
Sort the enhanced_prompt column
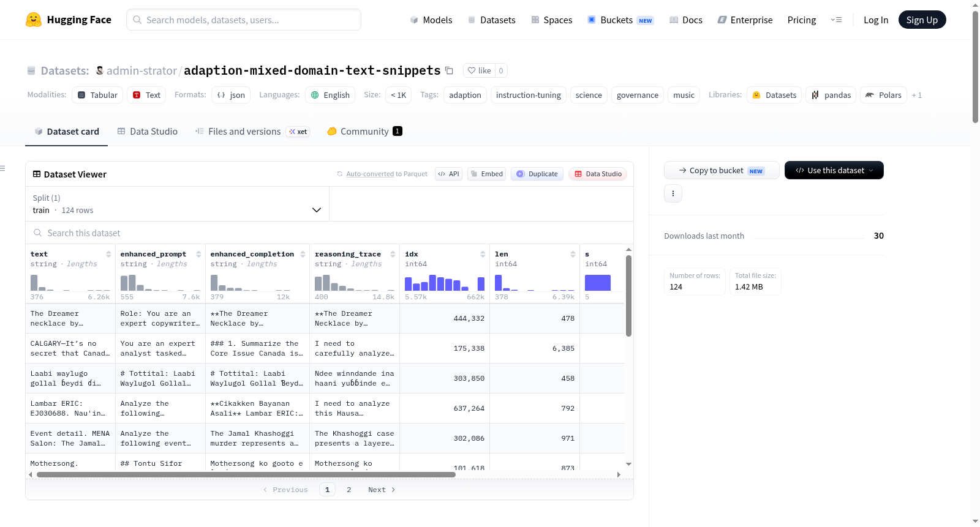tap(198, 254)
